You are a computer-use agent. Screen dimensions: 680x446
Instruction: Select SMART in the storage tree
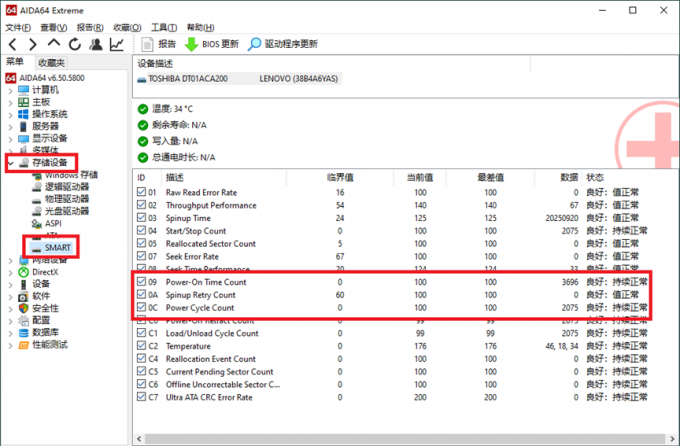[x=57, y=248]
